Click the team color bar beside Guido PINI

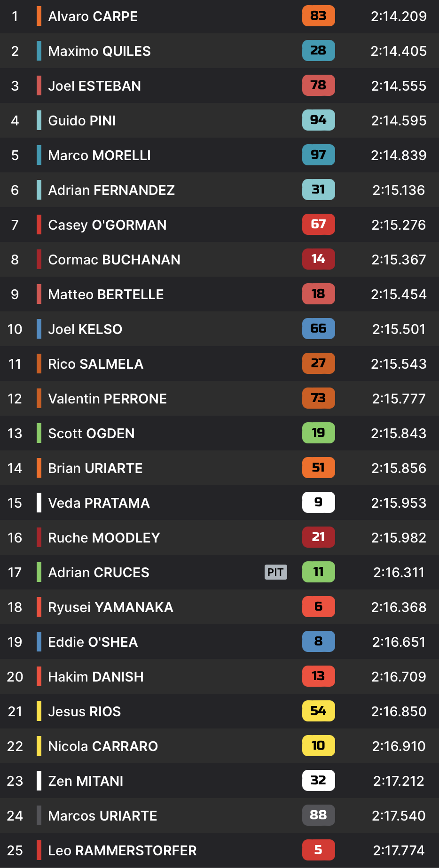pos(39,120)
